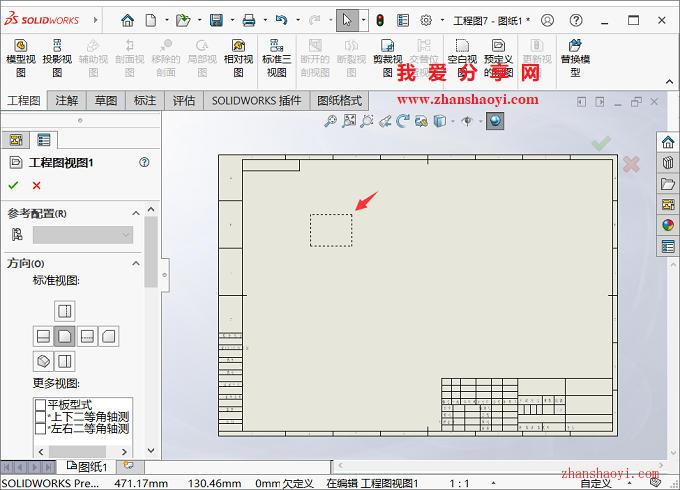Open the user login account icon

[547, 20]
